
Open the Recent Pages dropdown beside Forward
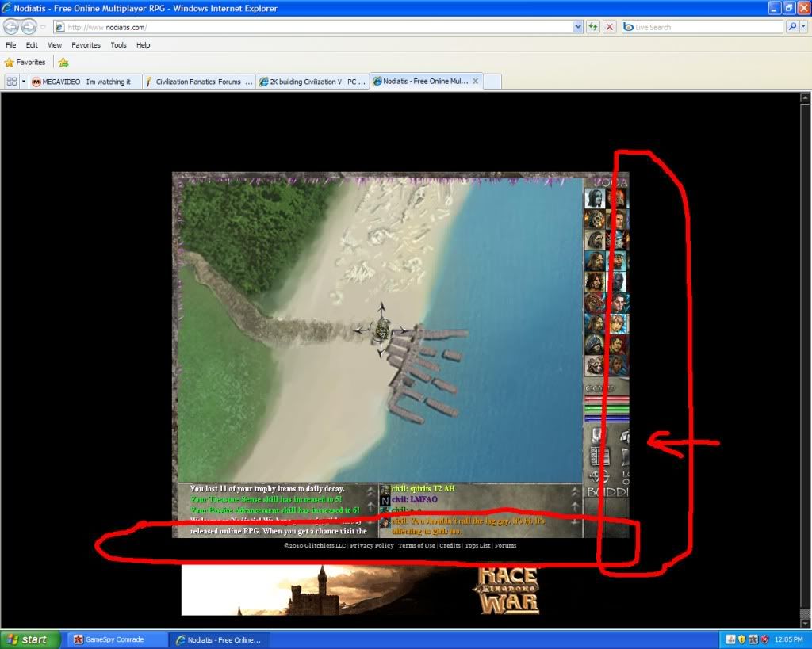[x=43, y=27]
